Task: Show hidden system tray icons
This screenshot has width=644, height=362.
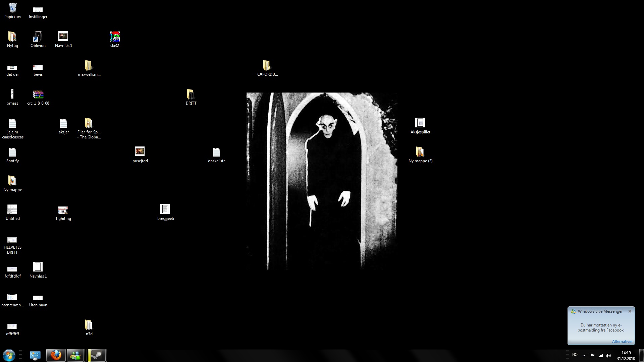Action: tap(584, 356)
